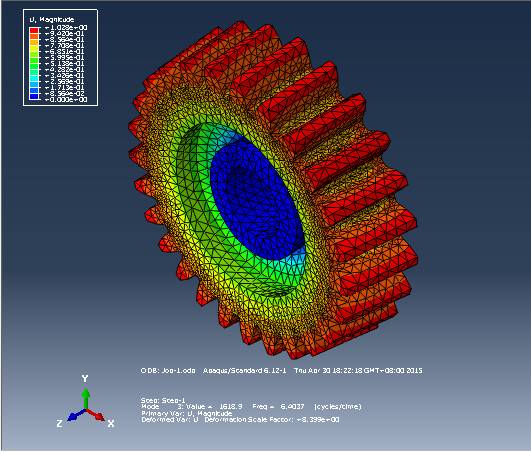This screenshot has width=531, height=452.
Task: Click the ODB: Job-1.odb title text
Action: (x=168, y=371)
